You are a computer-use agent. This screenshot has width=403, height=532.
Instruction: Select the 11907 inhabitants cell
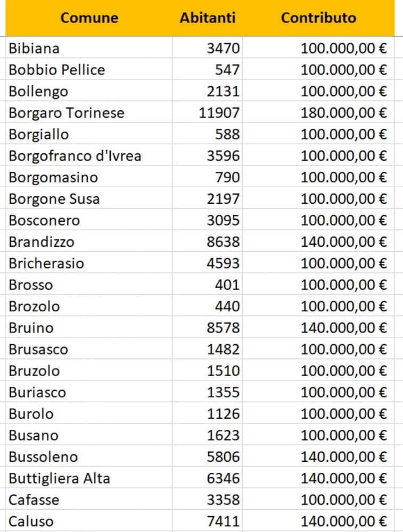(x=219, y=113)
